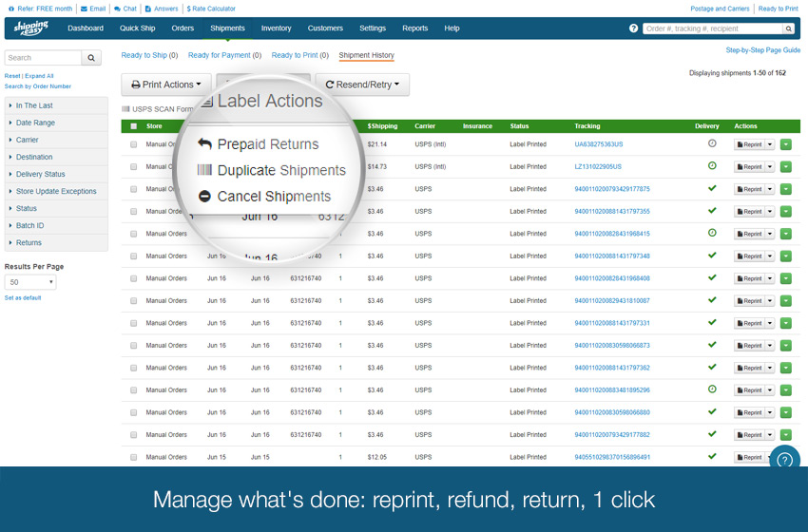Select Prepaid Returns in Label Actions menu
Viewport: 808px width, 532px height.
point(259,143)
